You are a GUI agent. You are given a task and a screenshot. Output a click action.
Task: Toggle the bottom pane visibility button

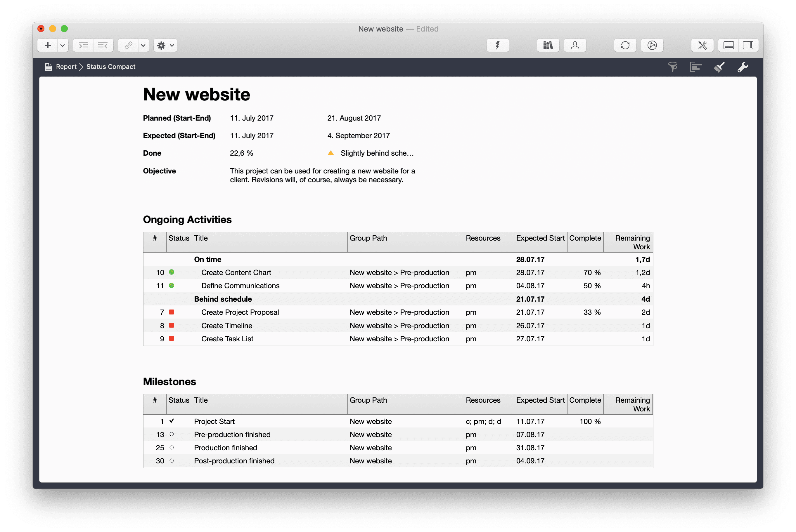(728, 45)
